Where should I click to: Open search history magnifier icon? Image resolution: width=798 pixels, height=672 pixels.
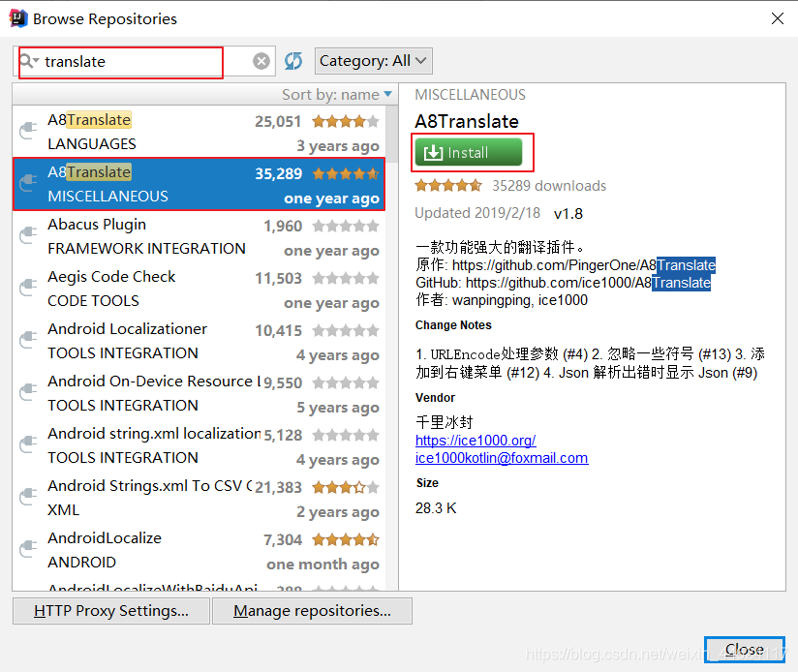point(28,61)
